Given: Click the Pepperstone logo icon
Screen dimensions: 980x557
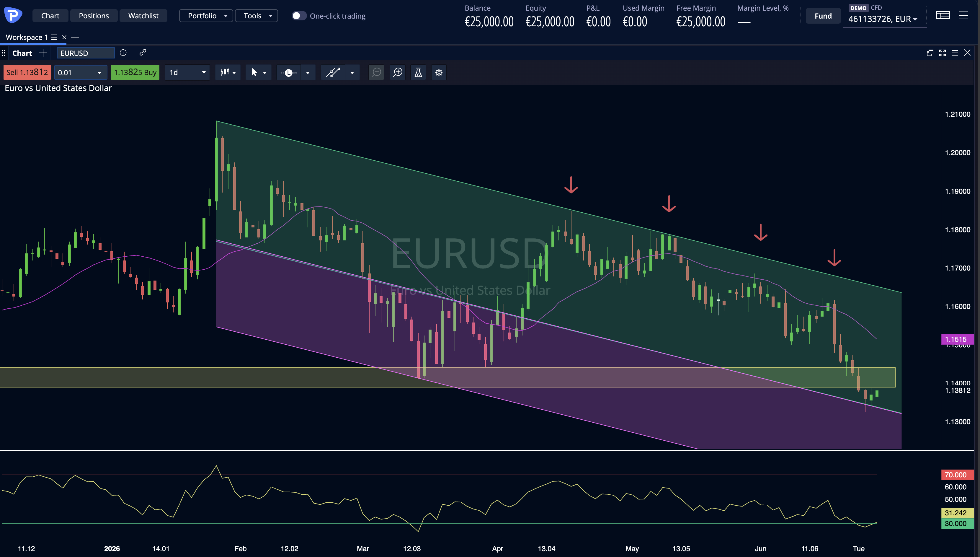Looking at the screenshot, I should coord(13,15).
